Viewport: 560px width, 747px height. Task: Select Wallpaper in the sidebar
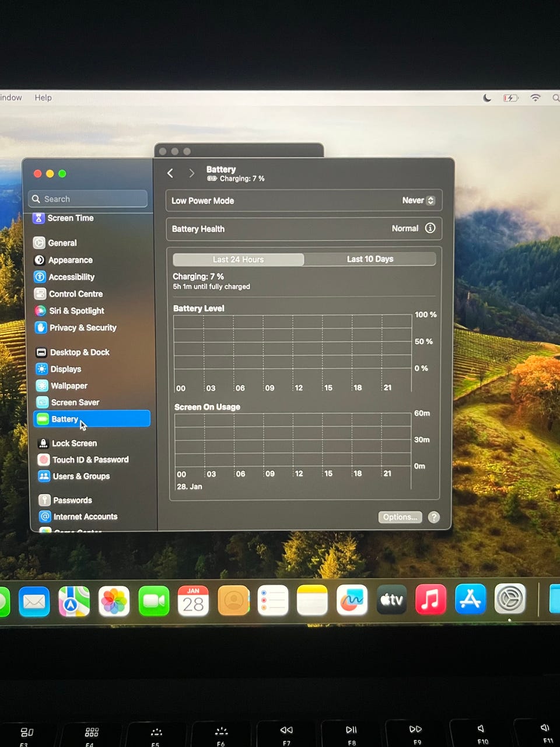(69, 386)
